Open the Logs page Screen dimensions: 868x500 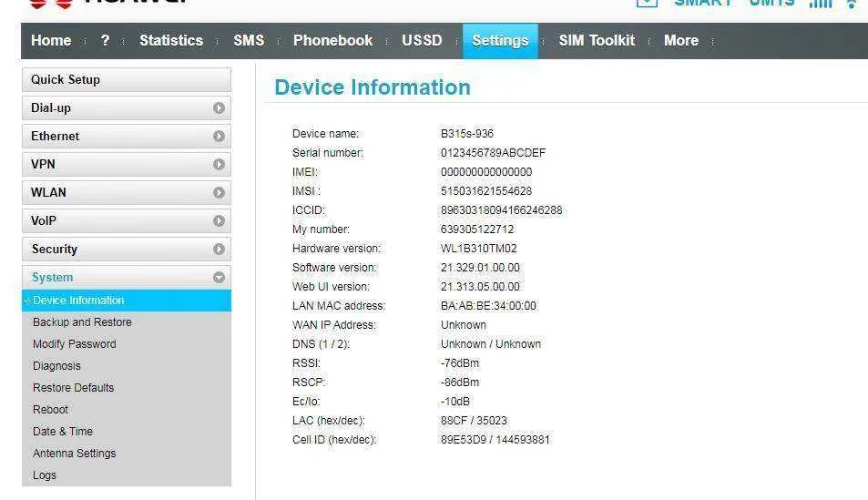pos(45,475)
